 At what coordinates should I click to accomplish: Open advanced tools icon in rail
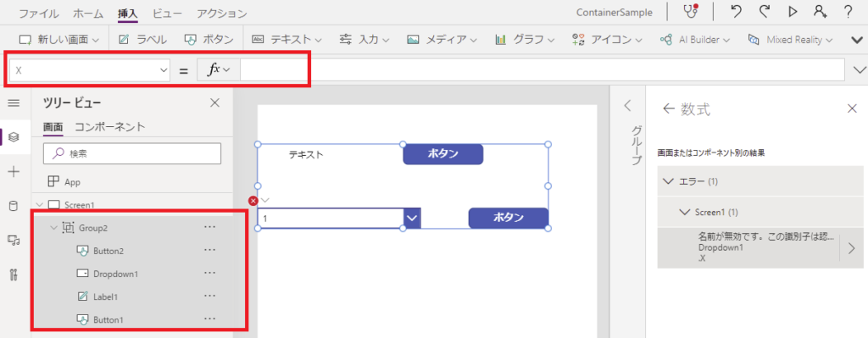[14, 275]
